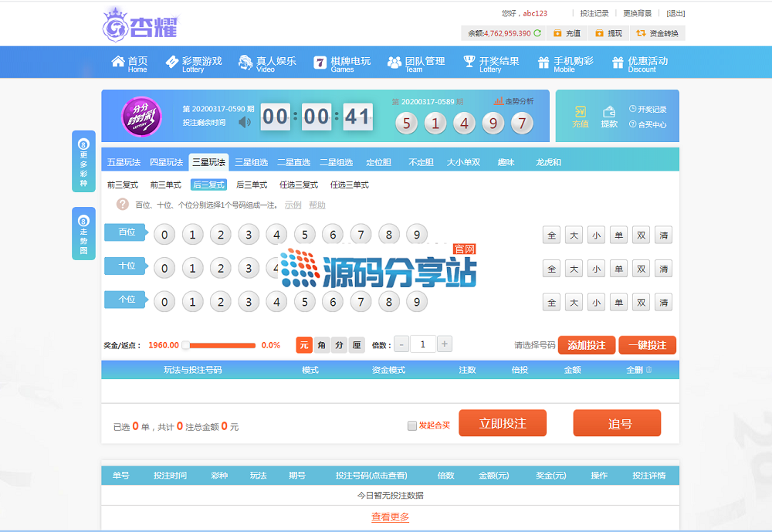Image resolution: width=772 pixels, height=532 pixels.
Task: Open 合买中心 group-buy center
Action: 647,124
